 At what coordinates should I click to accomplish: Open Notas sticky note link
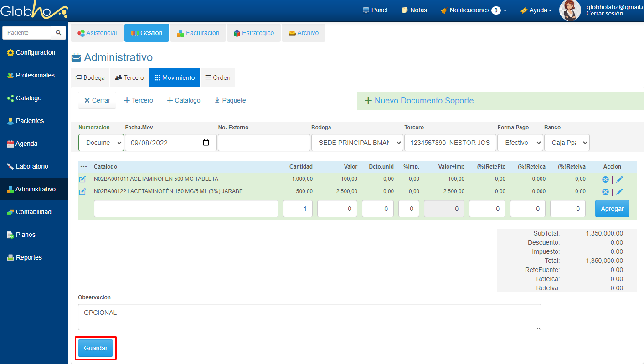tap(414, 10)
